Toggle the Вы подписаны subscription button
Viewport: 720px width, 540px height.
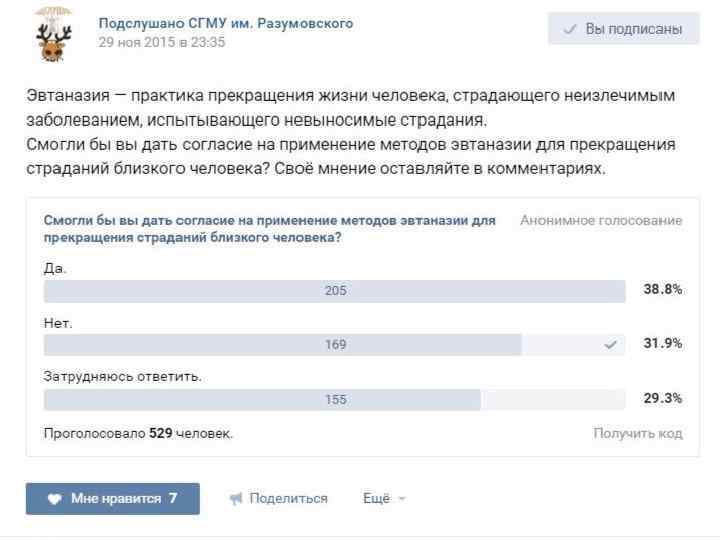[x=622, y=29]
